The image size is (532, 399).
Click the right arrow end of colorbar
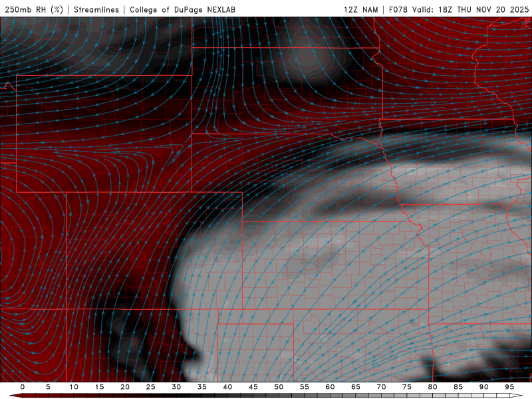click(517, 396)
